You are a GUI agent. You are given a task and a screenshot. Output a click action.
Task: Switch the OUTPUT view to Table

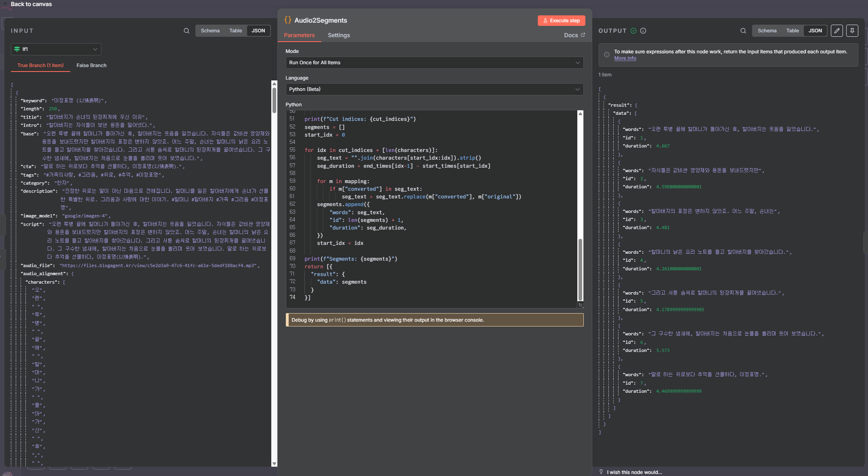792,31
